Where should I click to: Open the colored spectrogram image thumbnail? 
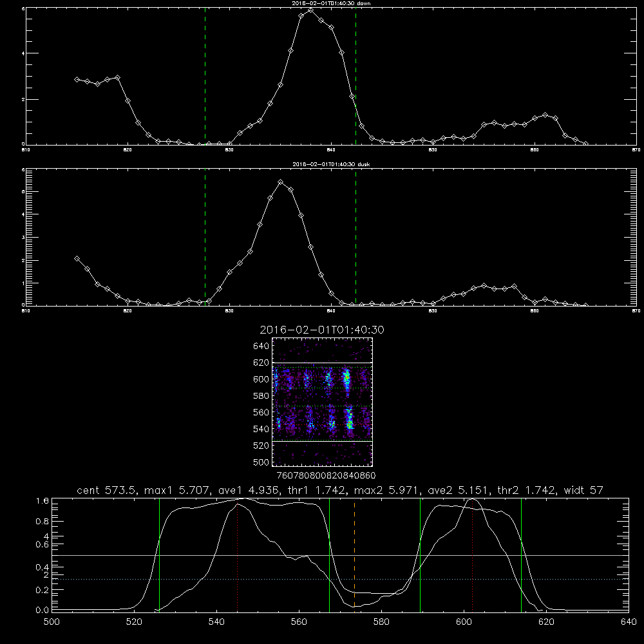pos(323,402)
